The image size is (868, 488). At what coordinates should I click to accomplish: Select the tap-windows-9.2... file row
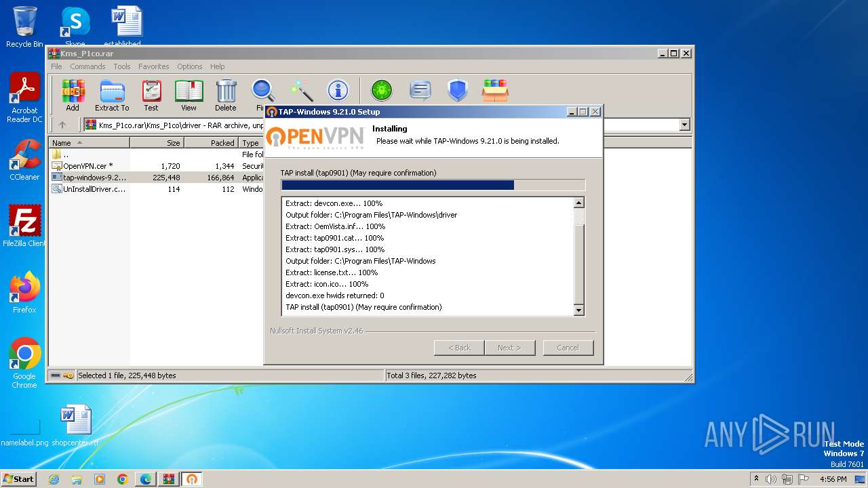click(156, 178)
